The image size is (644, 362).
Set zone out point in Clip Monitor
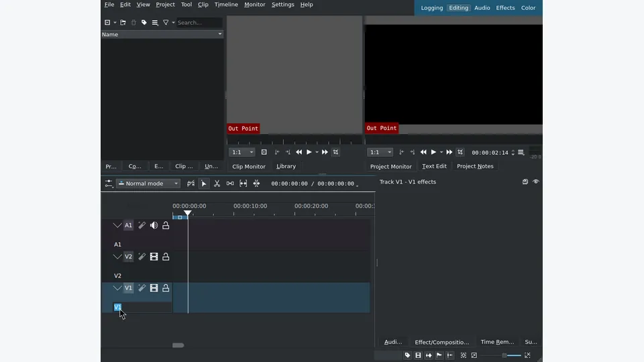coord(288,152)
